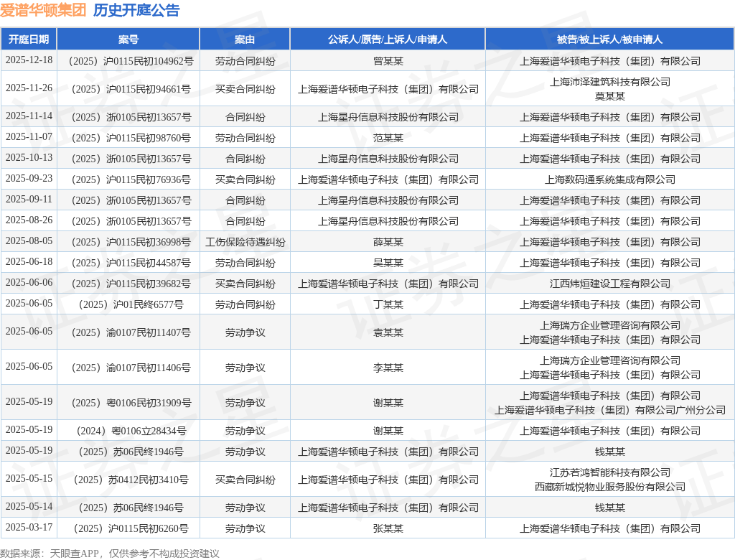Click plaintiff cell 范某某
The image size is (735, 560).
[388, 138]
